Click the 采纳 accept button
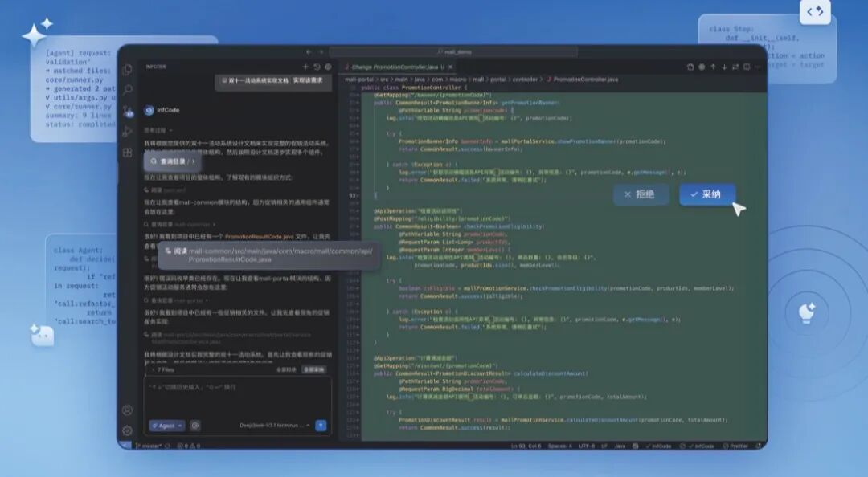 pyautogui.click(x=706, y=194)
